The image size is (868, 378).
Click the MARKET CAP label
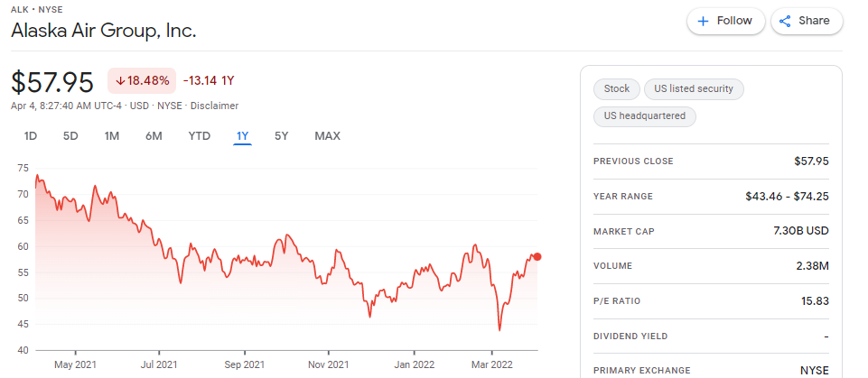click(x=624, y=231)
